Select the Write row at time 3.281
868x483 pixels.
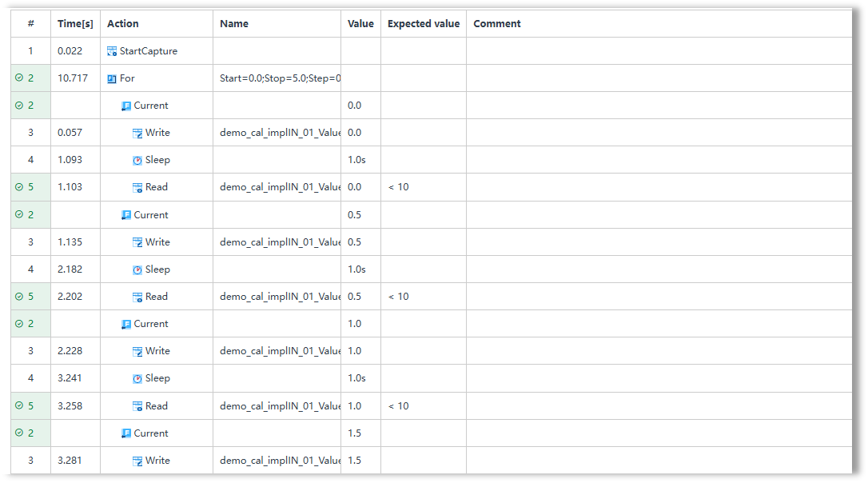pos(432,461)
